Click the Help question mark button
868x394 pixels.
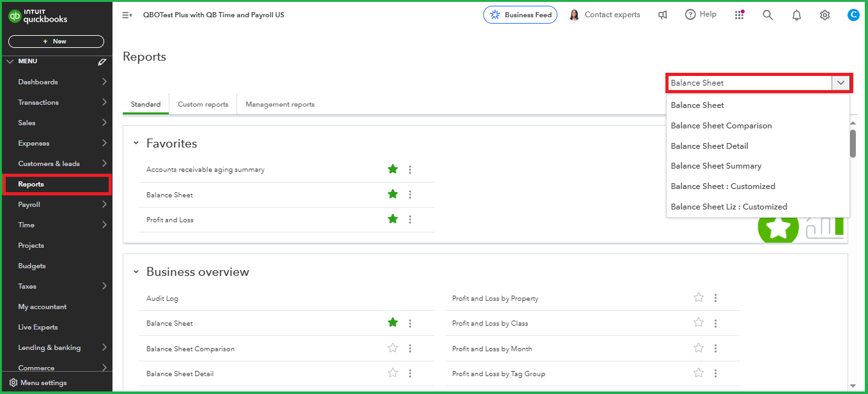[701, 15]
